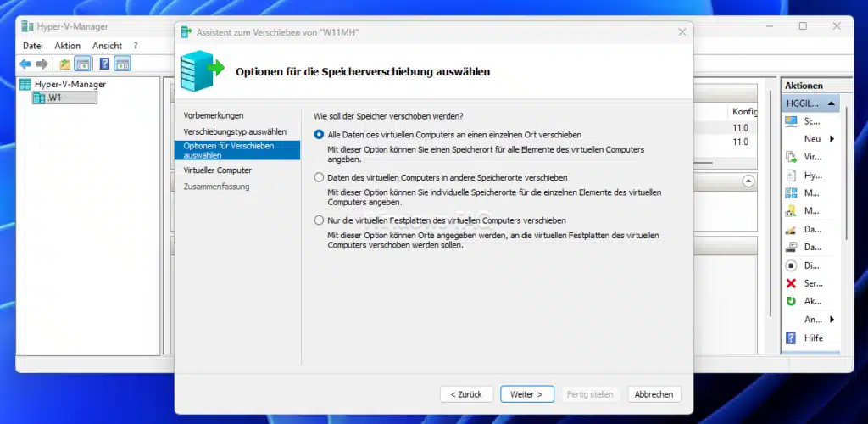Click the Sc... monitor icon in Aktionen

(x=791, y=121)
